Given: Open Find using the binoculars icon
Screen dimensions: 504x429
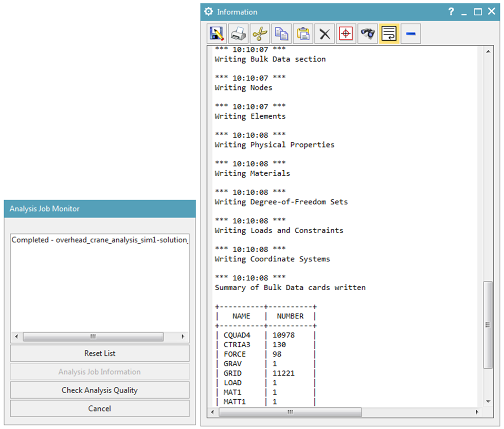Looking at the screenshot, I should tap(367, 33).
